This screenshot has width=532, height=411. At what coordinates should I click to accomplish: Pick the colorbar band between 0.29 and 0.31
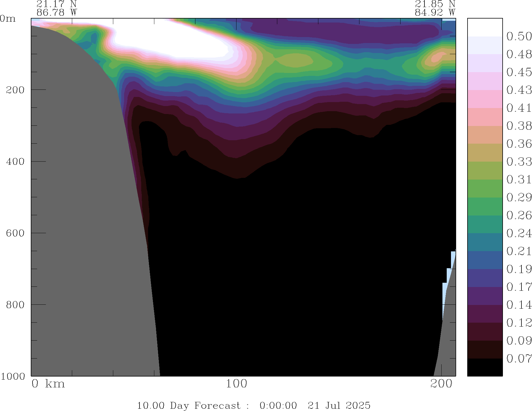485,188
